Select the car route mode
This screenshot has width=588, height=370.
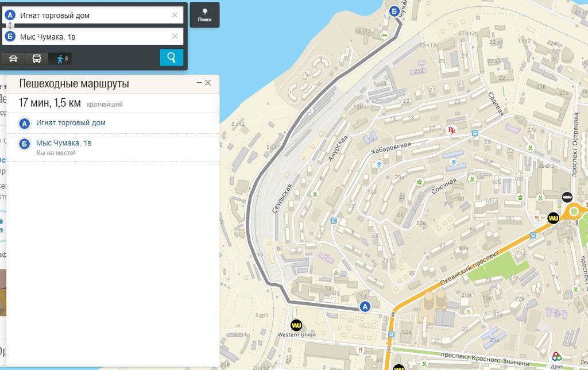pyautogui.click(x=13, y=58)
